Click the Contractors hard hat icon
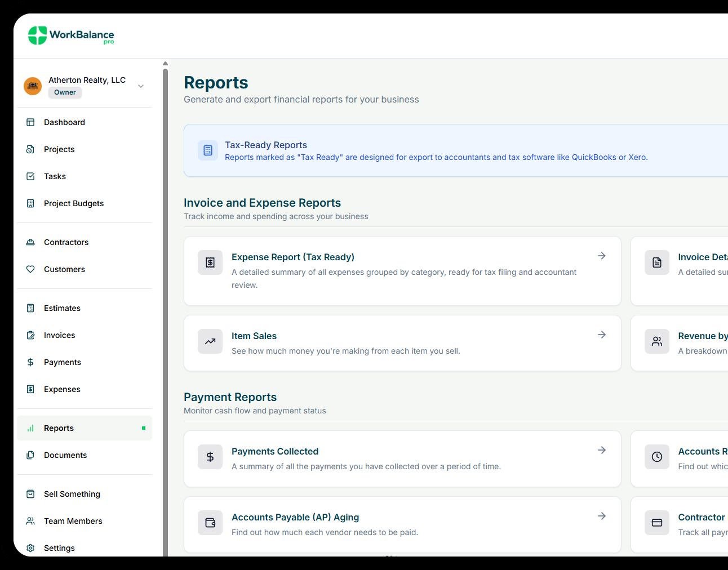 point(30,242)
